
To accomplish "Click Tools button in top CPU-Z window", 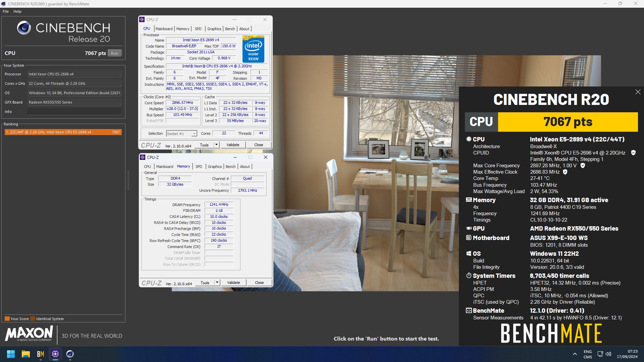I will 204,145.
